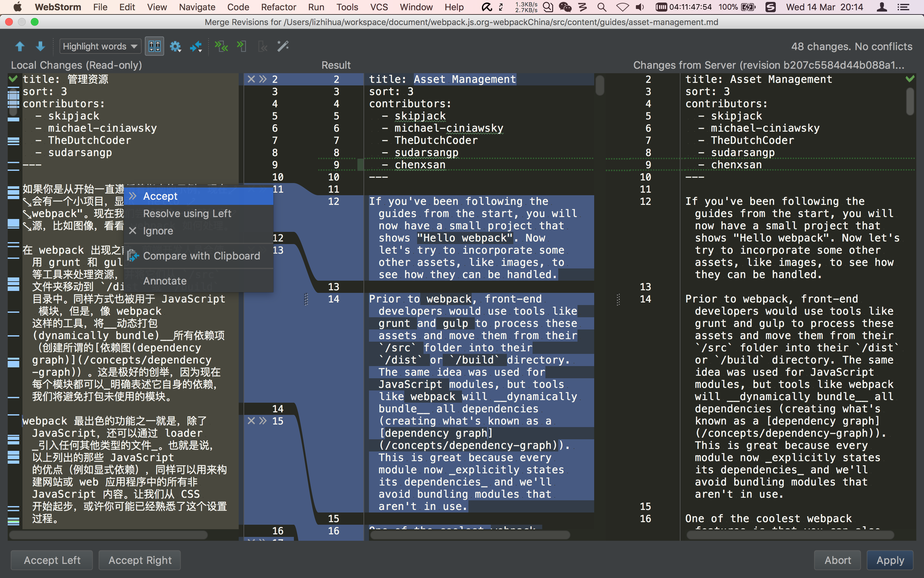Open the VCS menu in menu bar
The height and width of the screenshot is (578, 924).
pos(379,7)
